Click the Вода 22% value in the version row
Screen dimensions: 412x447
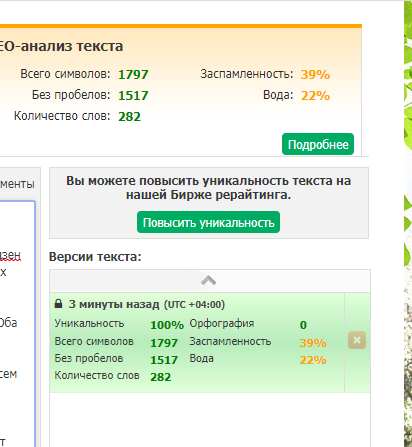313,360
